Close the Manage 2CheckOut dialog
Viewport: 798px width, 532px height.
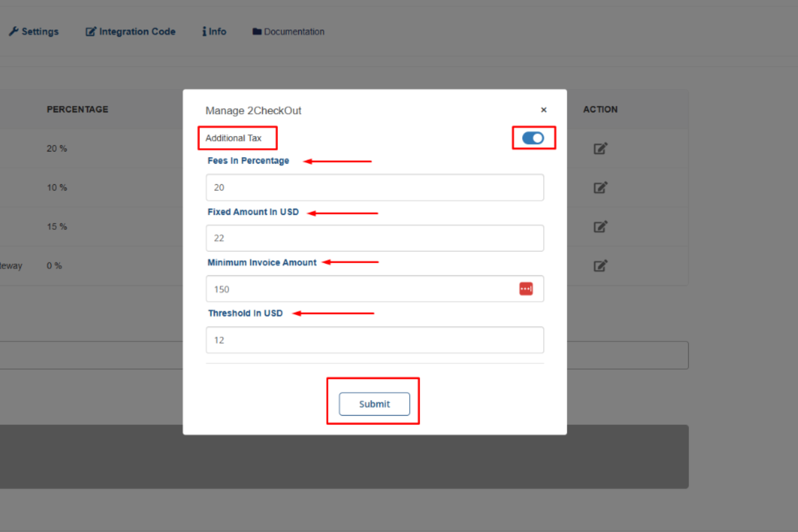[x=543, y=110]
